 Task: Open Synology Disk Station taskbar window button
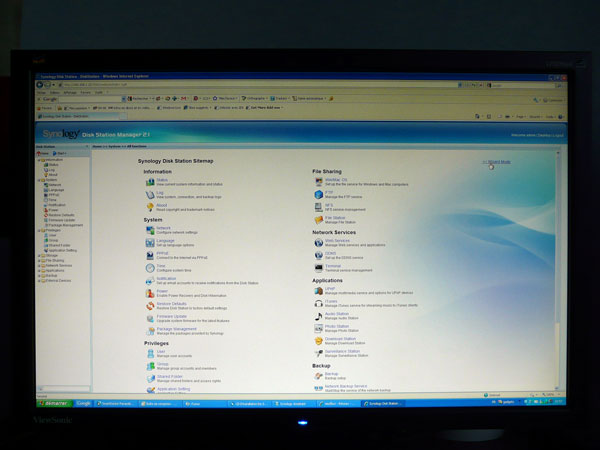383,404
